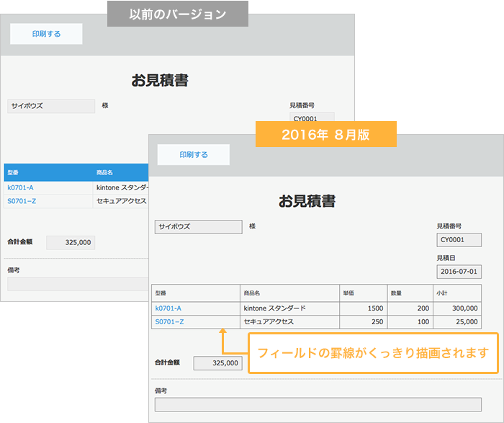Select 325,000 total field in new version
Image resolution: width=504 pixels, height=423 pixels.
(x=218, y=363)
